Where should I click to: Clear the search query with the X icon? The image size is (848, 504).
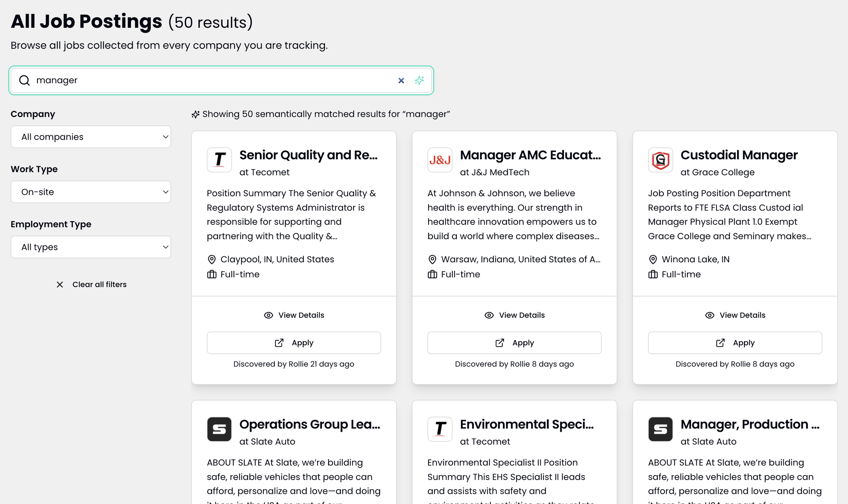point(401,80)
